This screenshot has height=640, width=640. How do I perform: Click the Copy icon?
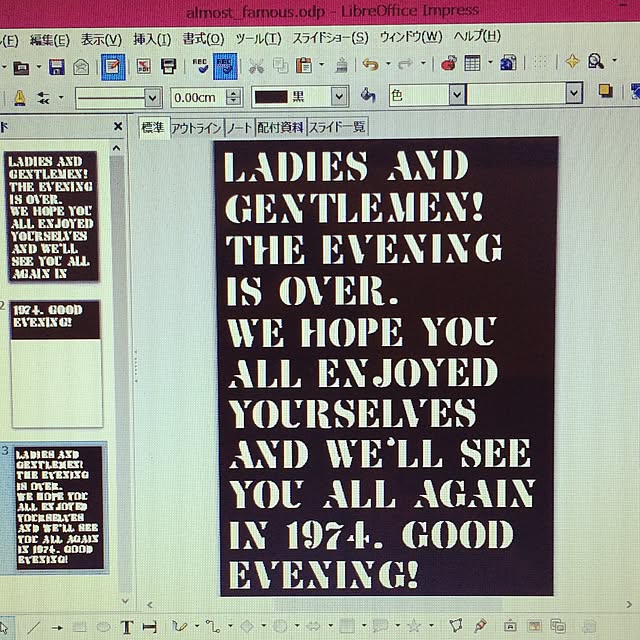pyautogui.click(x=280, y=65)
